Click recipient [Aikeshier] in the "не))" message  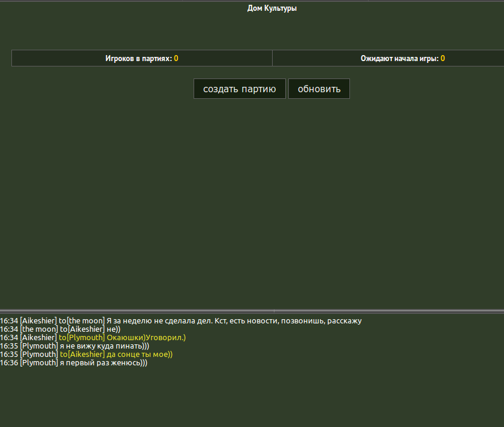point(86,329)
